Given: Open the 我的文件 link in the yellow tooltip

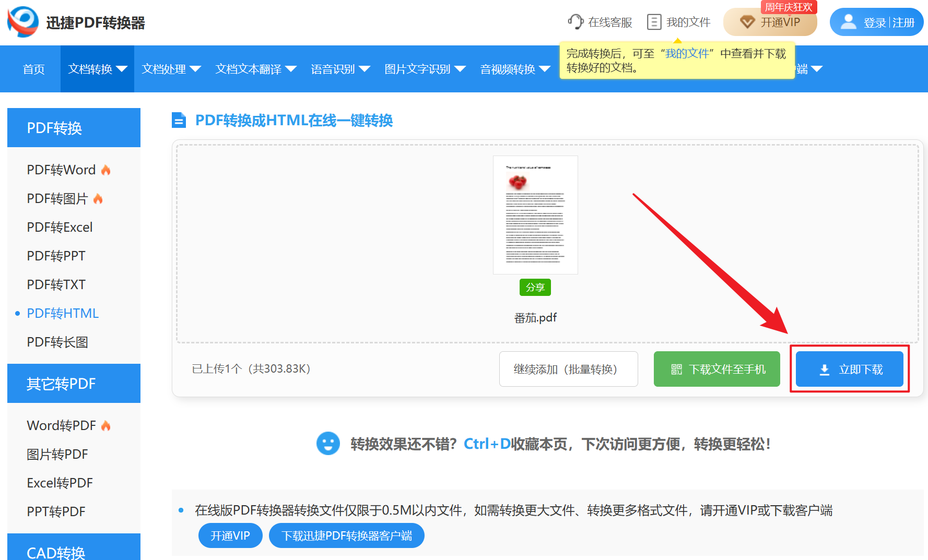Looking at the screenshot, I should 687,53.
